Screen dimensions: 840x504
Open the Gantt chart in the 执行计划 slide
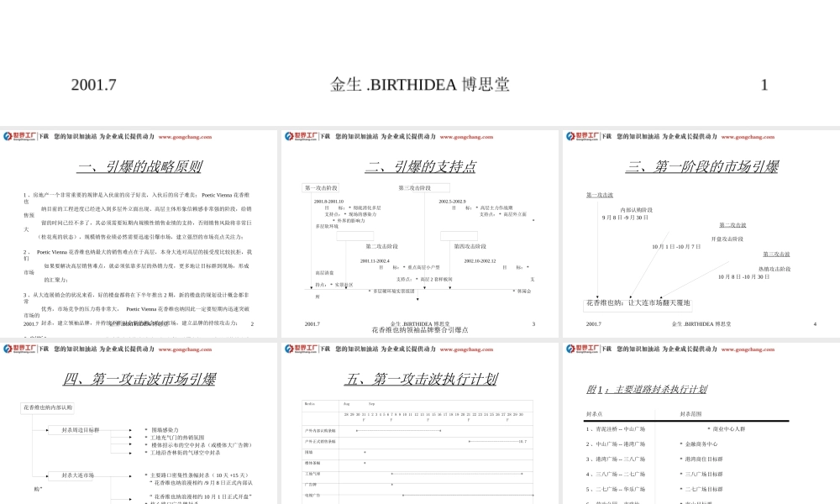pyautogui.click(x=417, y=452)
